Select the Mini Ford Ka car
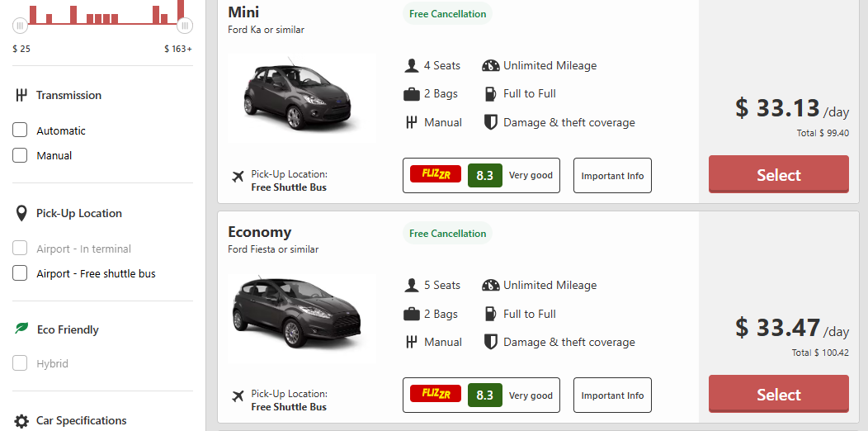The height and width of the screenshot is (431, 868). click(x=778, y=175)
